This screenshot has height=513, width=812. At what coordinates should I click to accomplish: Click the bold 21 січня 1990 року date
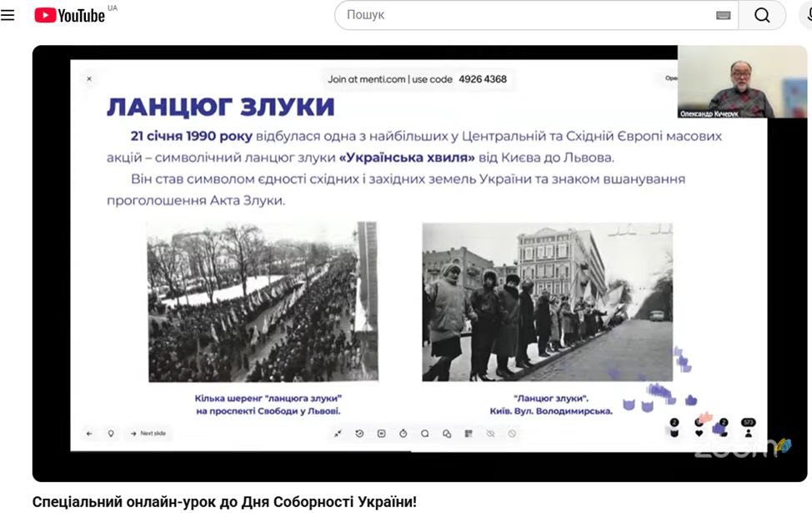pyautogui.click(x=192, y=136)
